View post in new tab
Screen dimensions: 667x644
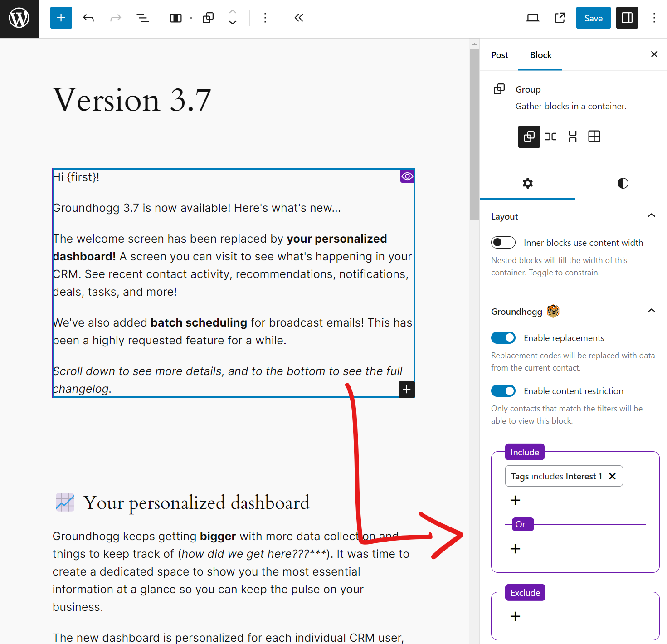pos(560,18)
